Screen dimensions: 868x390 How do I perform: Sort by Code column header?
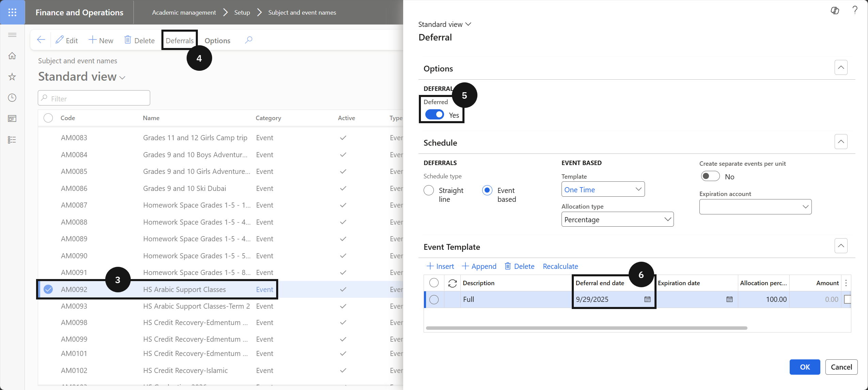coord(68,118)
